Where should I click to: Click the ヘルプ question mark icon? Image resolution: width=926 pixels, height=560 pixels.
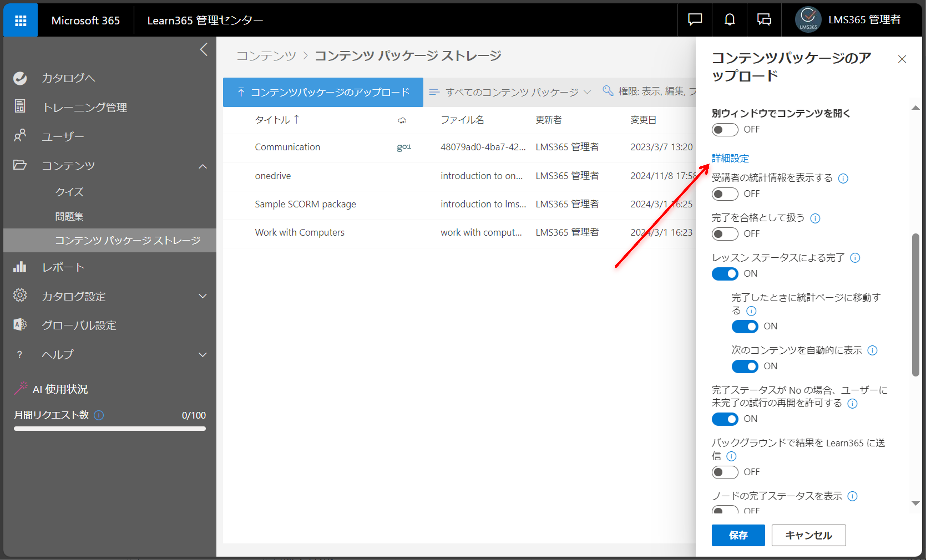tap(20, 354)
